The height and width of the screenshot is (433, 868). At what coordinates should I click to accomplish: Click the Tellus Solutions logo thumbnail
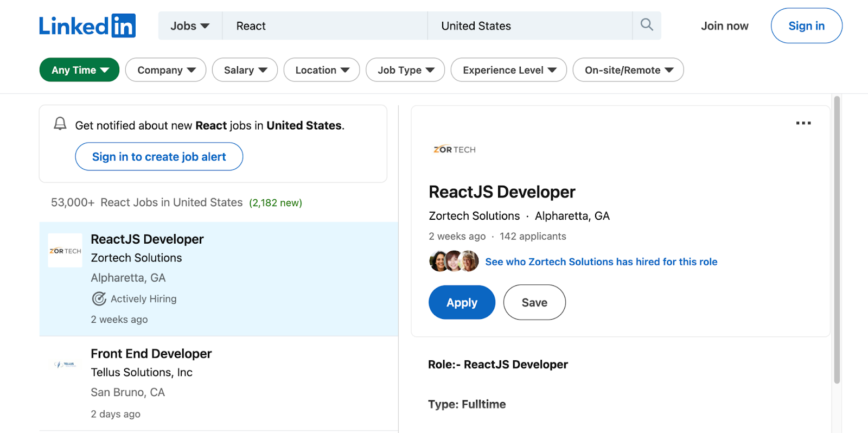tap(65, 365)
